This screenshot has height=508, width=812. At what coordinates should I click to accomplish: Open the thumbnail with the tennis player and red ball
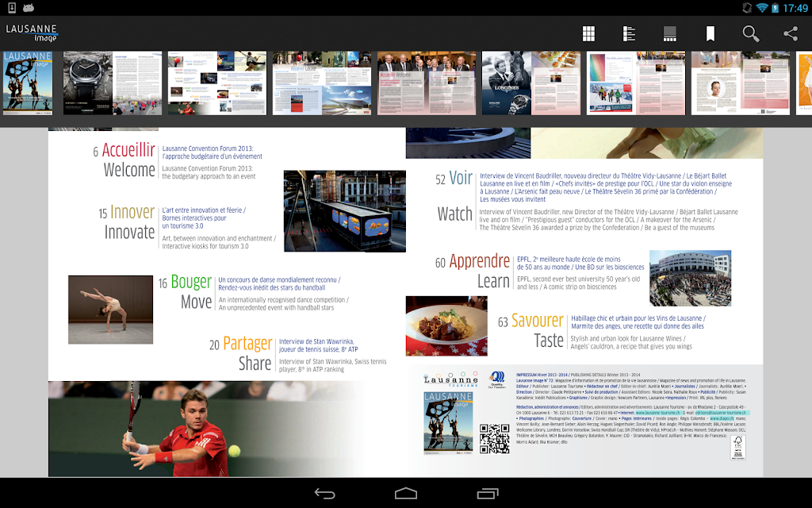(x=217, y=83)
